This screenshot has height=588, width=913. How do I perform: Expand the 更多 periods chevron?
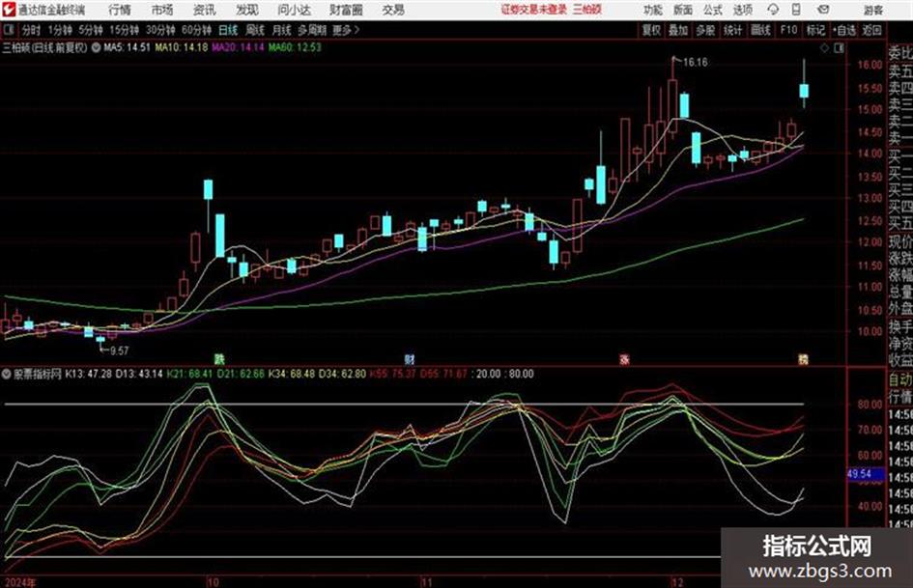click(347, 30)
